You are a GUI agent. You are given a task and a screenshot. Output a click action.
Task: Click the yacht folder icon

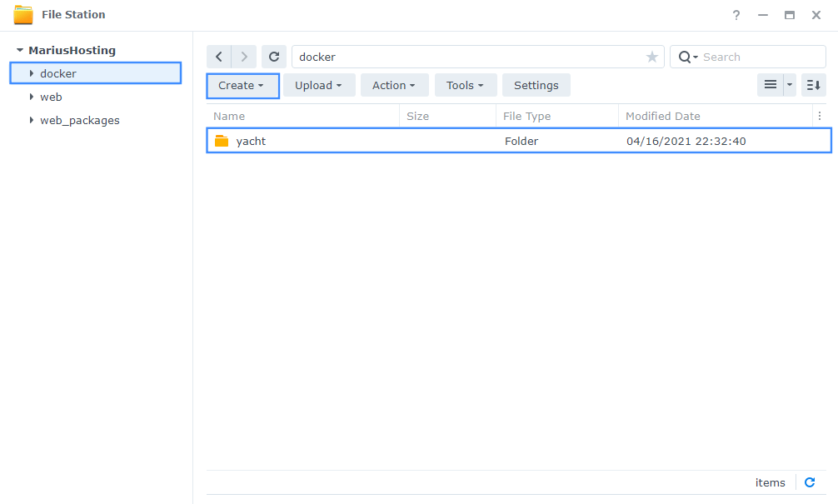click(x=222, y=141)
